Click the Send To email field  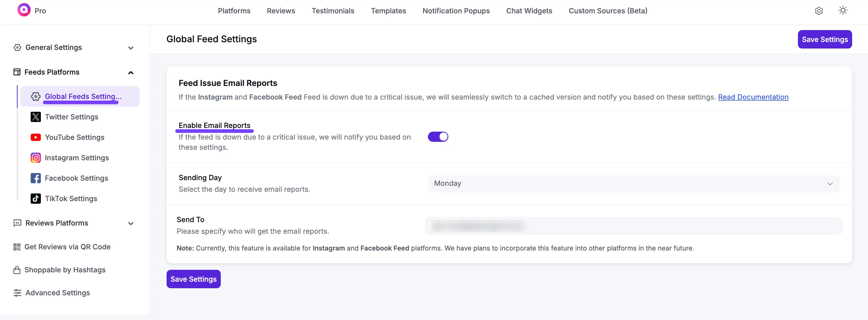coord(633,226)
